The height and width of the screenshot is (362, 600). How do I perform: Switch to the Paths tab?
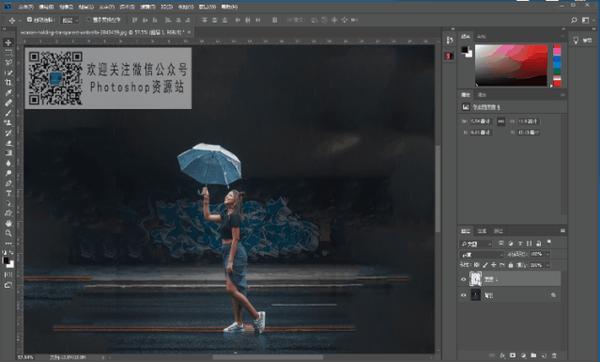pos(498,231)
